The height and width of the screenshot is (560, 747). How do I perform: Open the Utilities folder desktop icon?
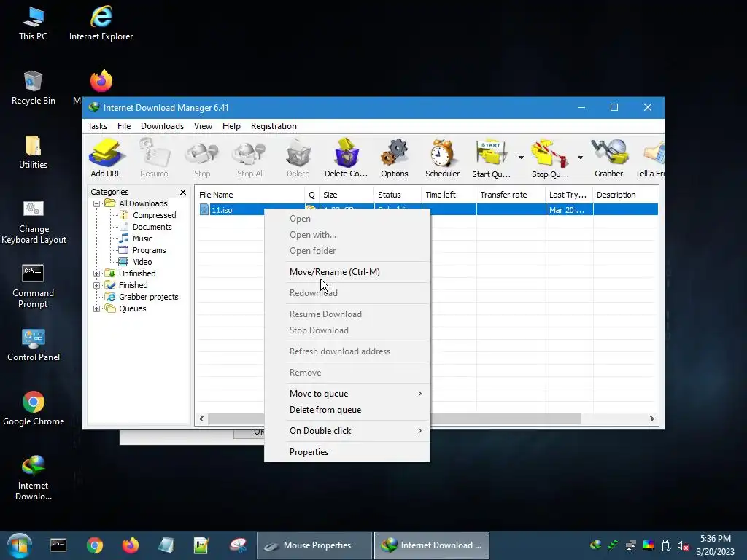click(34, 152)
